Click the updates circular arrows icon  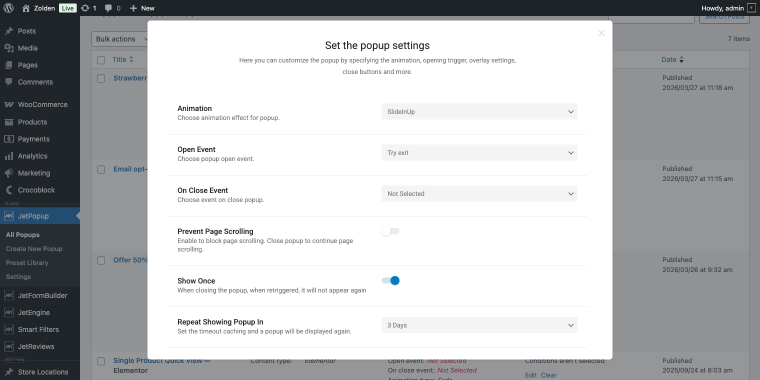85,8
